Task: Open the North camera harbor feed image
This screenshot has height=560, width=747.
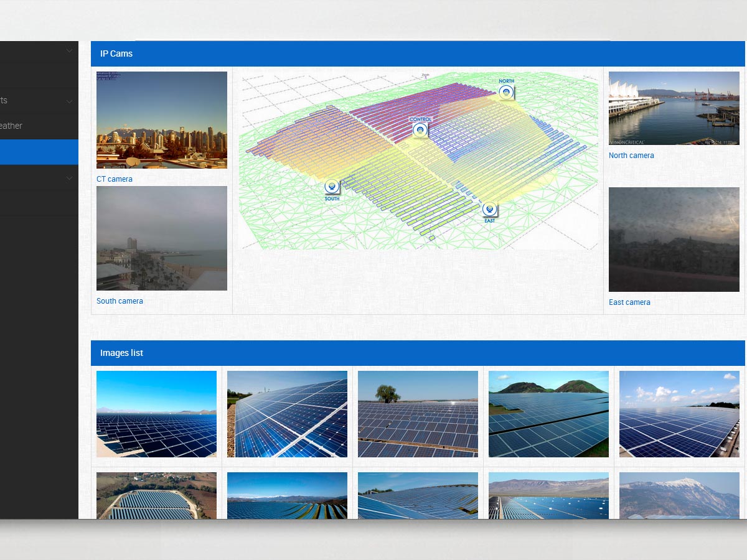Action: click(x=674, y=108)
